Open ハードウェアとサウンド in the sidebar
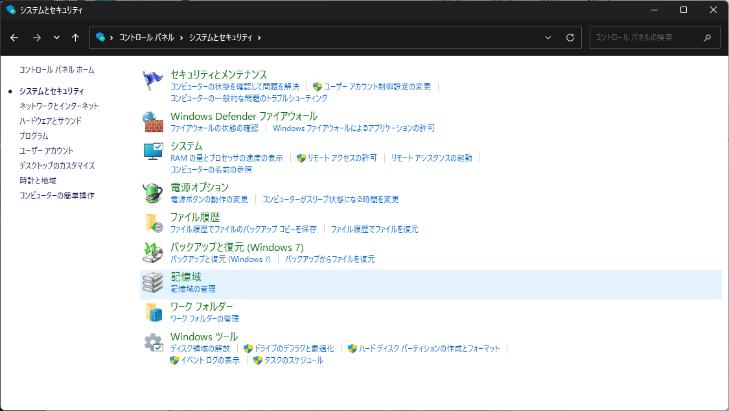The width and height of the screenshot is (729, 411). click(50, 121)
